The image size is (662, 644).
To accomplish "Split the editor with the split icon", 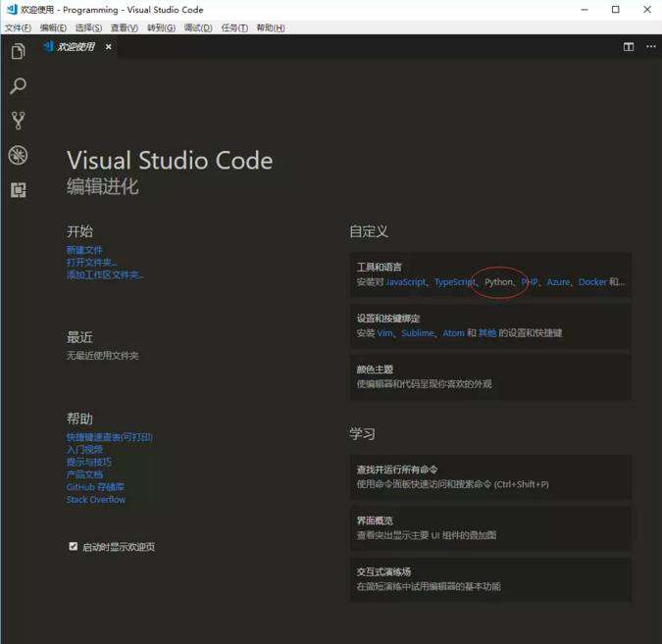I will coord(629,47).
